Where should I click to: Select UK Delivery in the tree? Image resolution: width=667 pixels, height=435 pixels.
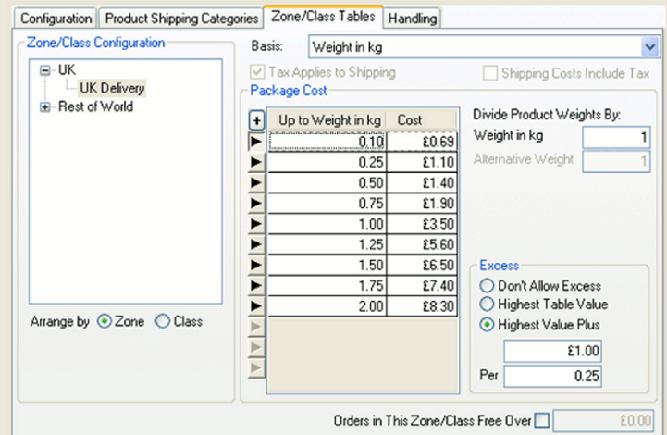112,88
